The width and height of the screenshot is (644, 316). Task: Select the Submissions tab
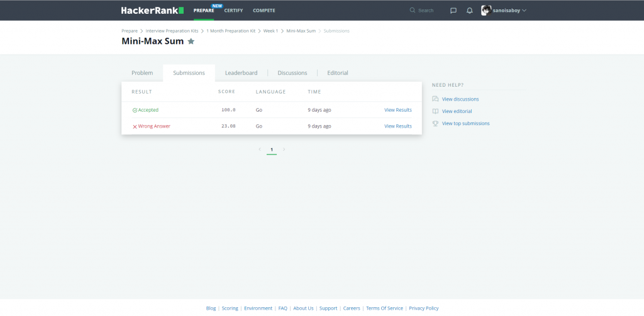189,73
